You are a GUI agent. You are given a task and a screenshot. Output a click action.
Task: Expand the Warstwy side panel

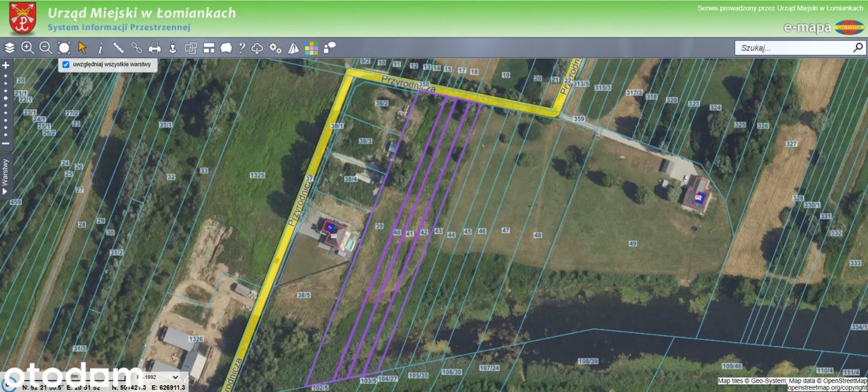click(5, 176)
